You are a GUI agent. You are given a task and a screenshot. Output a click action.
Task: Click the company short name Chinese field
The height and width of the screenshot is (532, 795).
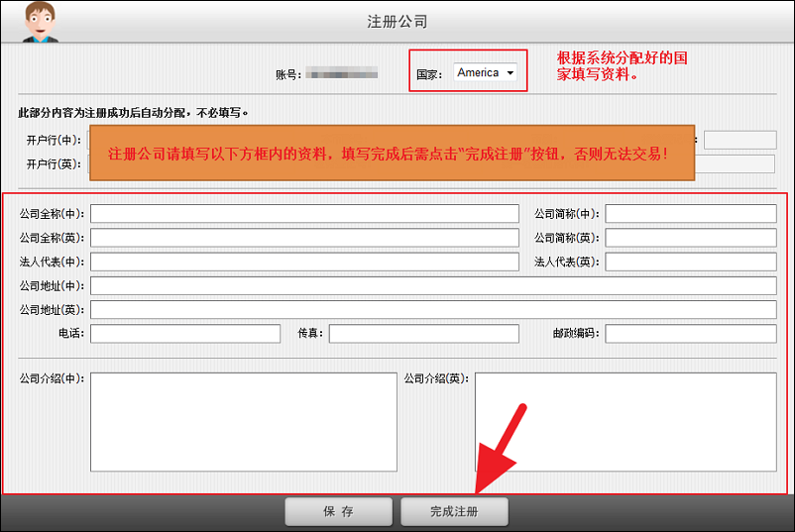690,214
